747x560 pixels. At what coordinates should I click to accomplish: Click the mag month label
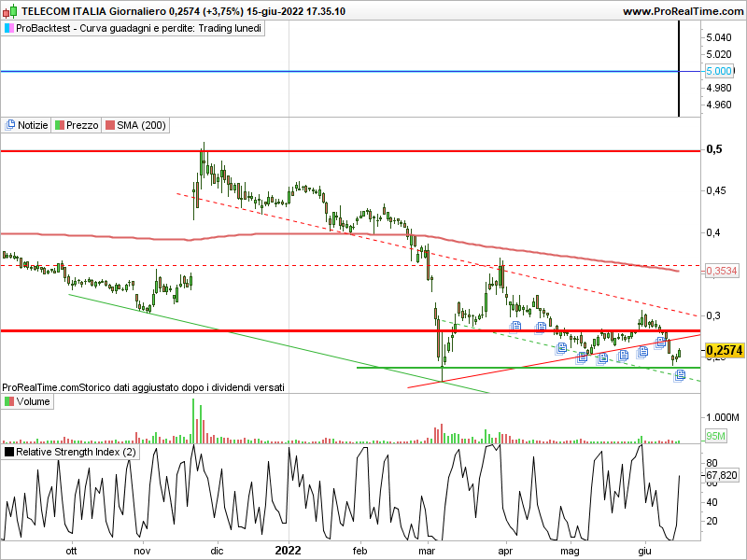coord(570,551)
